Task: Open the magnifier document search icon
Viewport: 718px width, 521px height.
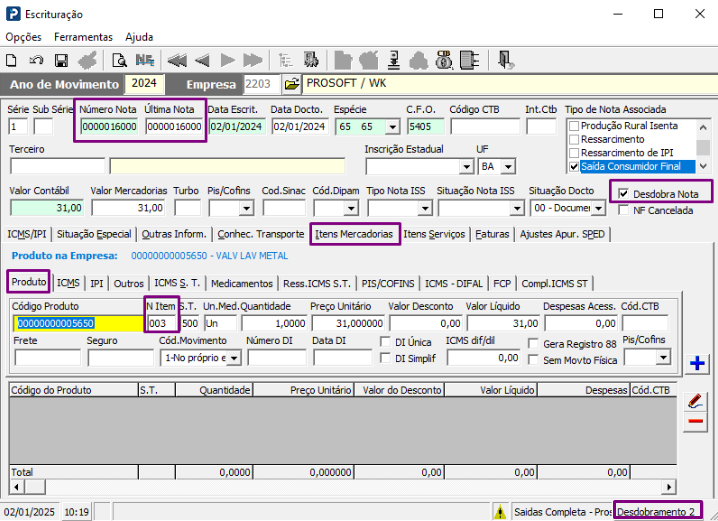Action: click(x=119, y=60)
